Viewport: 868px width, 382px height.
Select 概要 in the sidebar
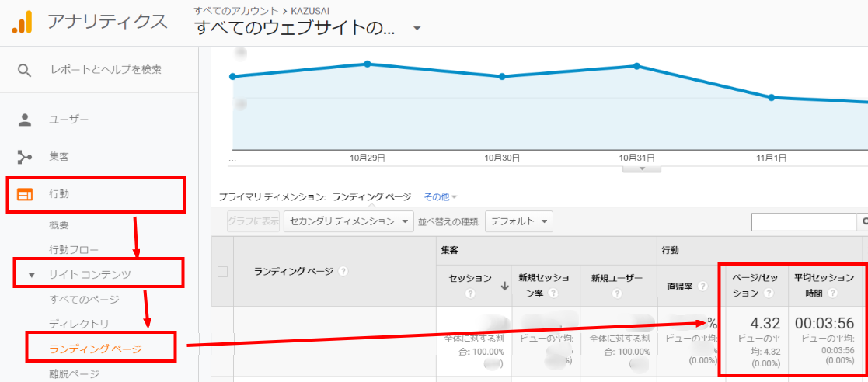[x=59, y=225]
